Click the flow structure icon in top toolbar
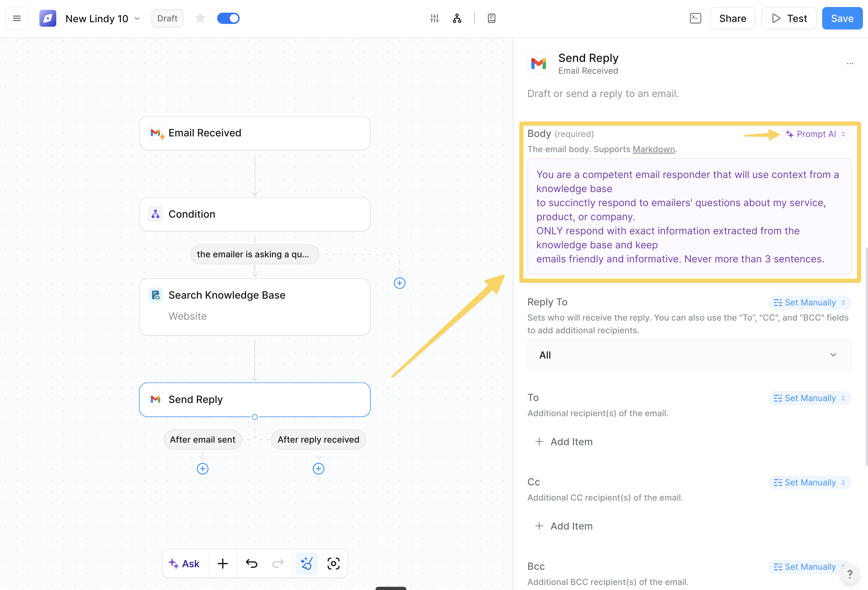 [457, 18]
